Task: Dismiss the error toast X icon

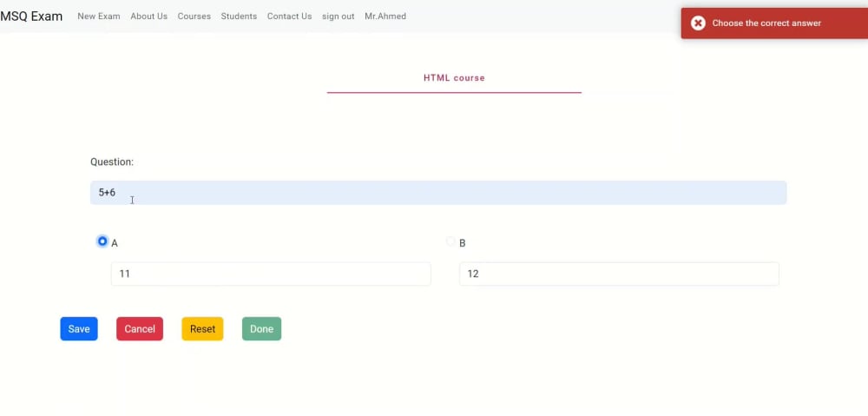Action: tap(698, 23)
